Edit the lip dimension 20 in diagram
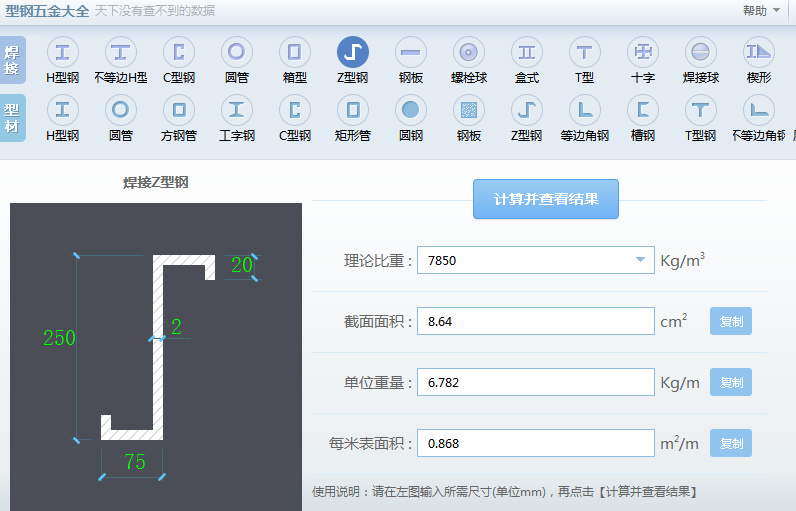 tap(242, 265)
